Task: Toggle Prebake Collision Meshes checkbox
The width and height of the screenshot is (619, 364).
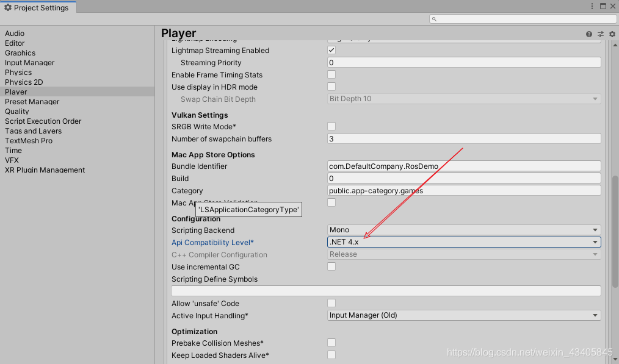Action: (x=331, y=343)
